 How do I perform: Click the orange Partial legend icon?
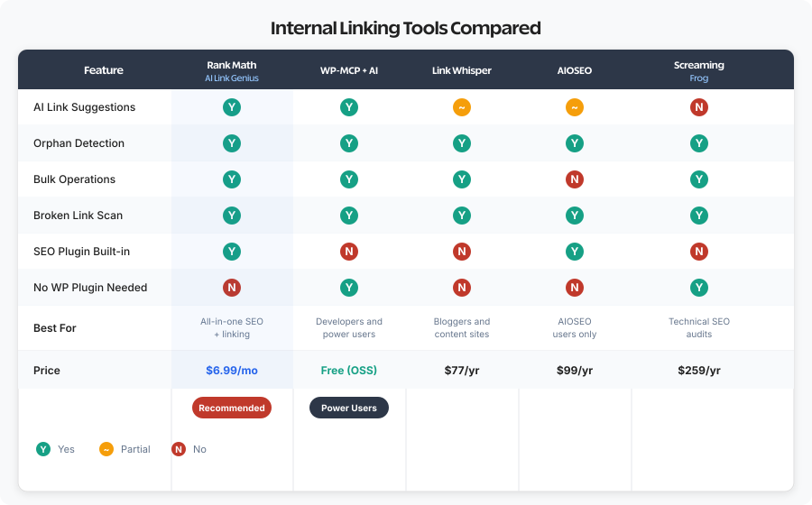(x=106, y=449)
